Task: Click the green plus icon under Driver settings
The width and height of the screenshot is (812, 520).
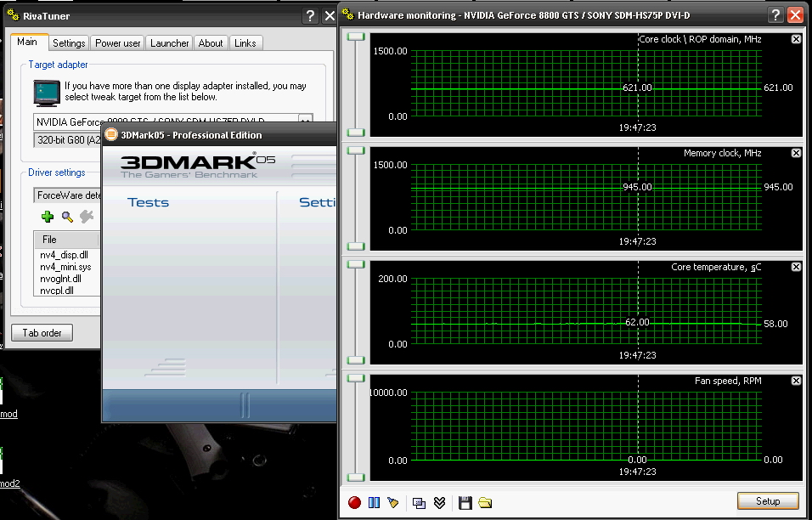Action: pos(48,217)
